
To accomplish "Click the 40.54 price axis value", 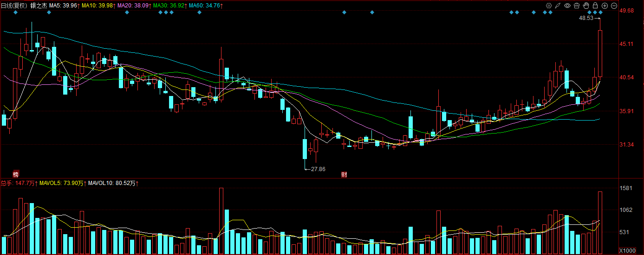I will (x=627, y=77).
